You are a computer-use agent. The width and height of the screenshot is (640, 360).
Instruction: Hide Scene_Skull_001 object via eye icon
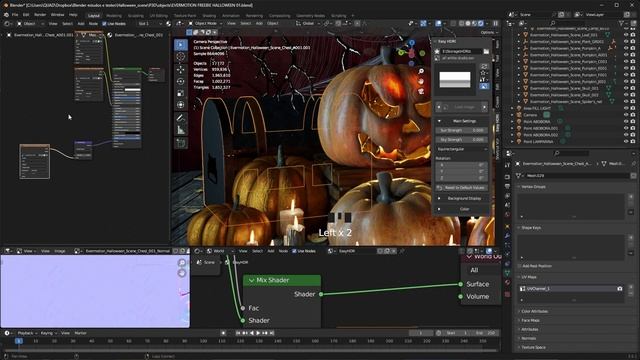click(x=626, y=88)
